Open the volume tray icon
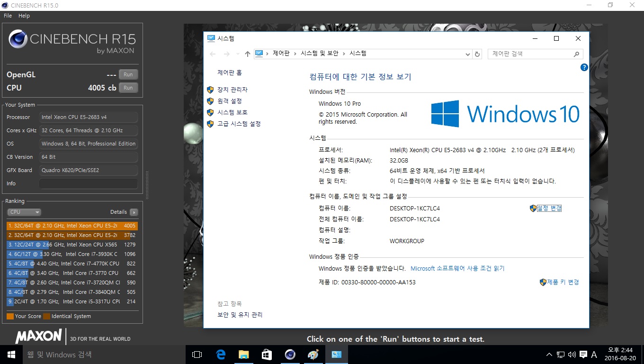Viewport: 644px width, 364px height. pos(572,355)
